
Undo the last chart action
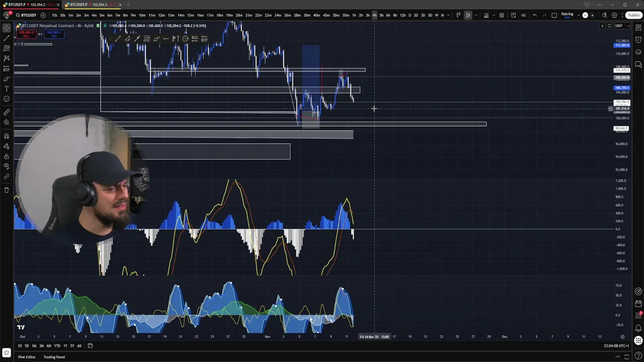535,15
